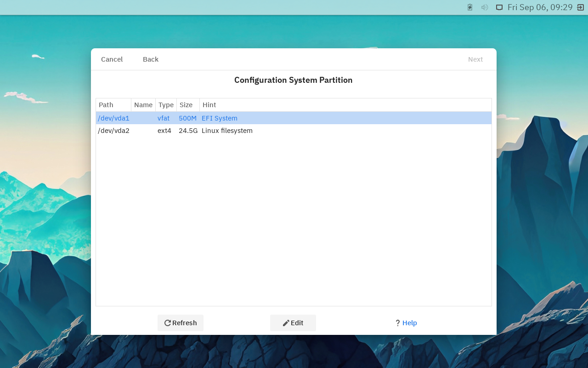Click the Cancel option in the header
588x368 pixels.
112,59
